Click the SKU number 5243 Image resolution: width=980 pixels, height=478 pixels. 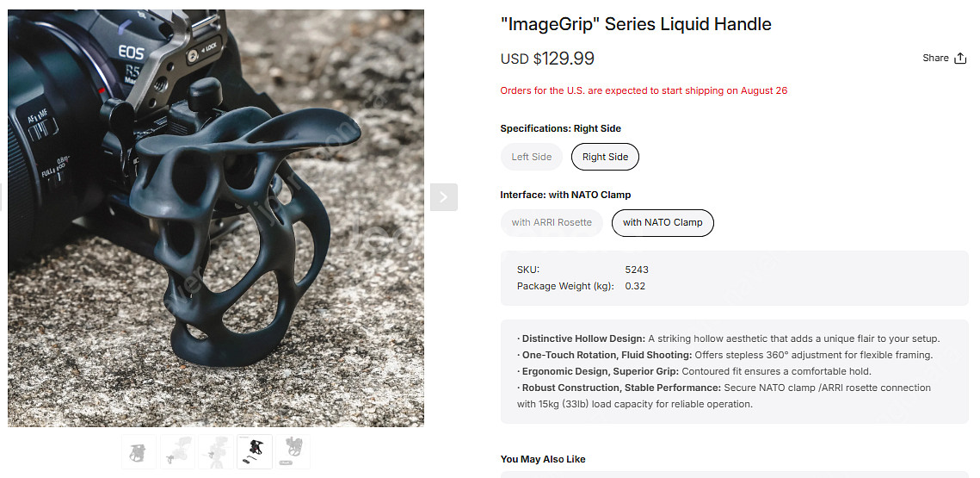(x=636, y=270)
